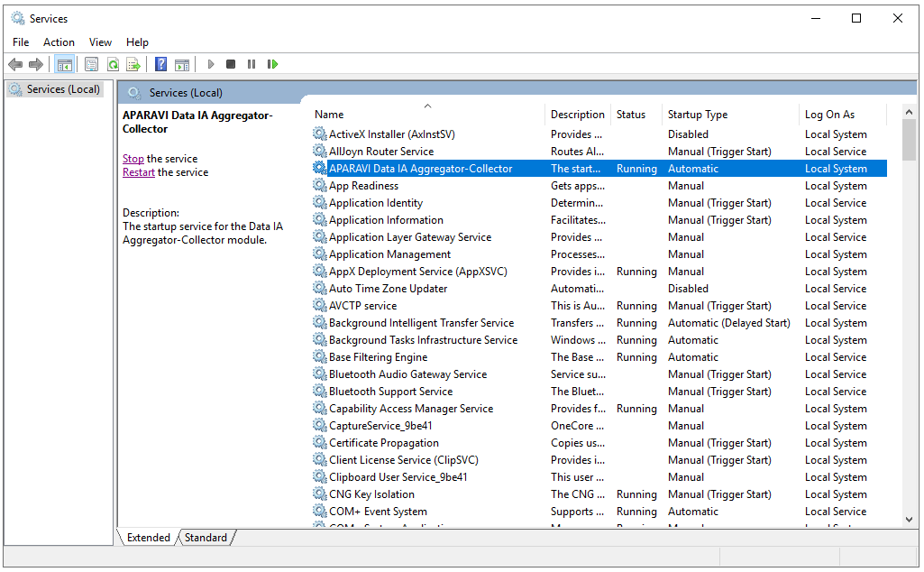
Task: Click the Restart the service link
Action: coord(138,172)
